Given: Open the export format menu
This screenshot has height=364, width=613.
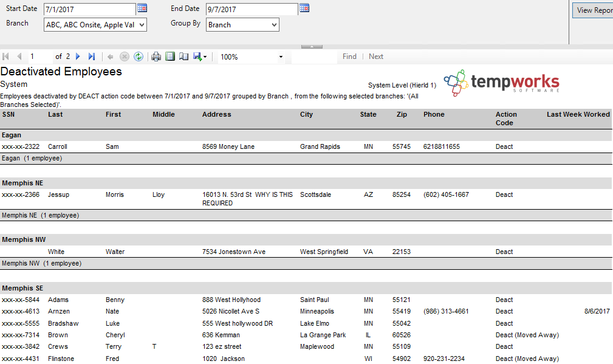Looking at the screenshot, I should coord(200,57).
